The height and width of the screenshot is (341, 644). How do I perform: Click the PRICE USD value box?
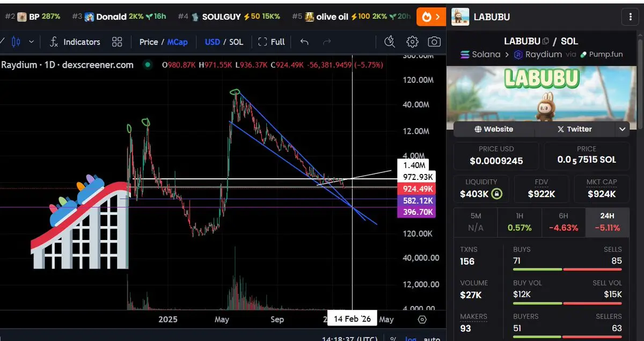pyautogui.click(x=496, y=155)
